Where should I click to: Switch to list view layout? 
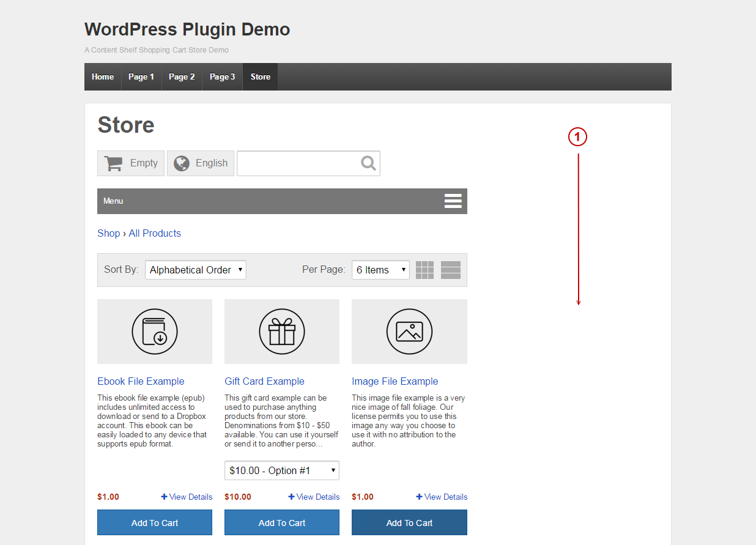(x=451, y=270)
